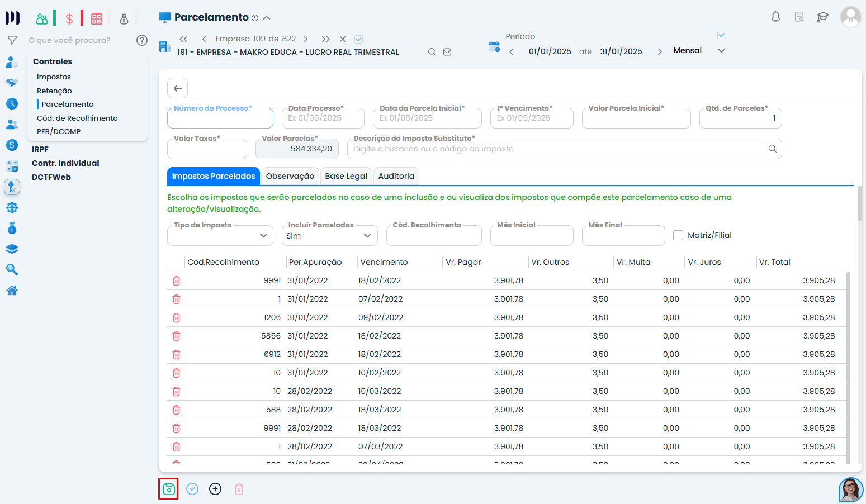Click the period calendar icon
The width and height of the screenshot is (866, 504).
(494, 47)
